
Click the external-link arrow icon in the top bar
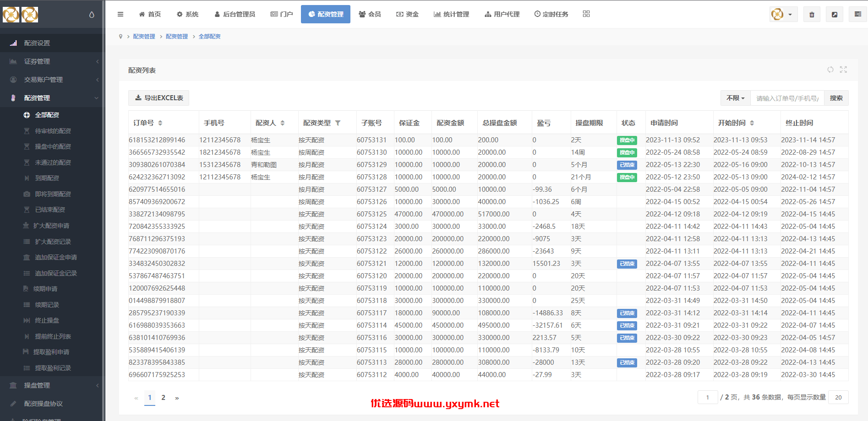835,15
